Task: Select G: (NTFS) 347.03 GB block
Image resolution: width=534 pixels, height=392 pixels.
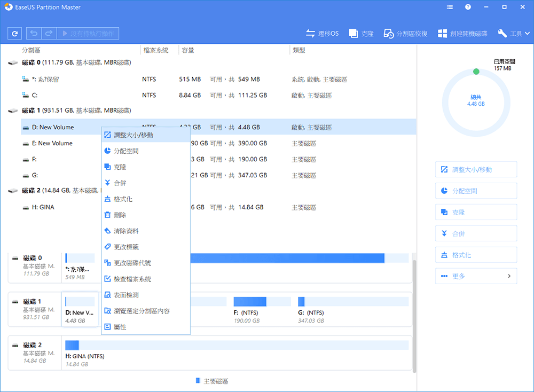Action: click(353, 311)
